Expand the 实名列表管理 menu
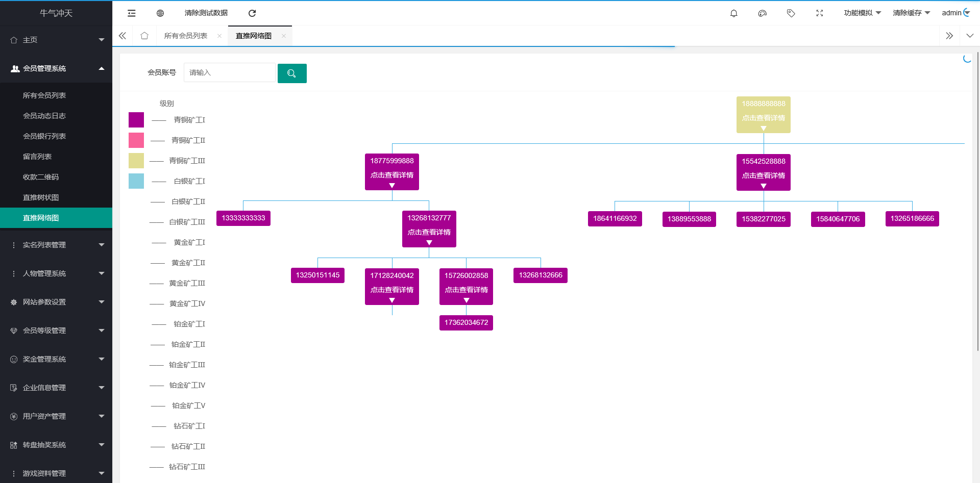 coord(56,245)
